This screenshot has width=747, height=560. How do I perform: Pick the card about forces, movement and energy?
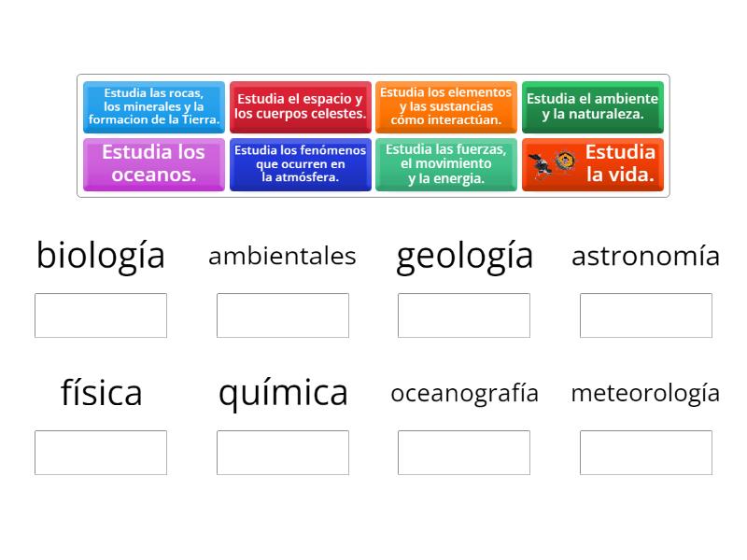click(445, 164)
